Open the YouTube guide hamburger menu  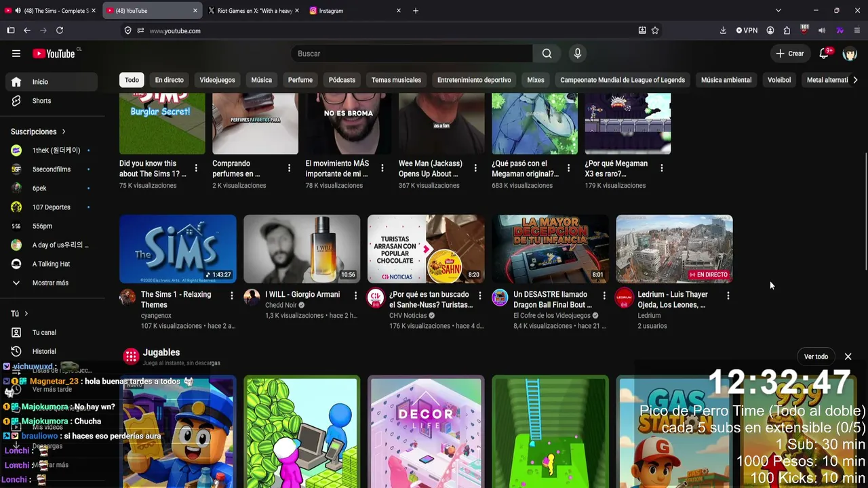click(x=16, y=54)
